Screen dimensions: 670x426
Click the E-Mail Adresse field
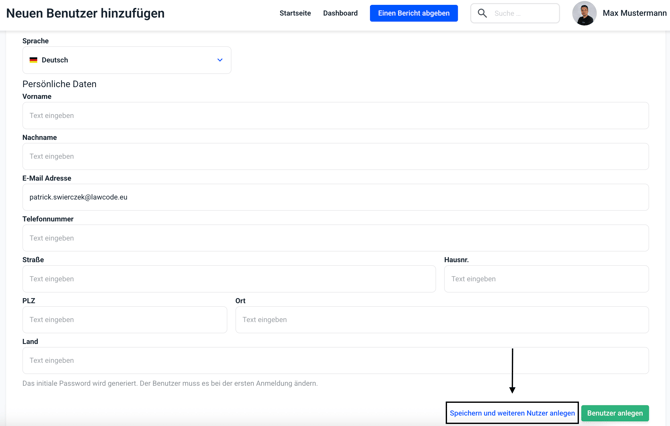tap(335, 197)
